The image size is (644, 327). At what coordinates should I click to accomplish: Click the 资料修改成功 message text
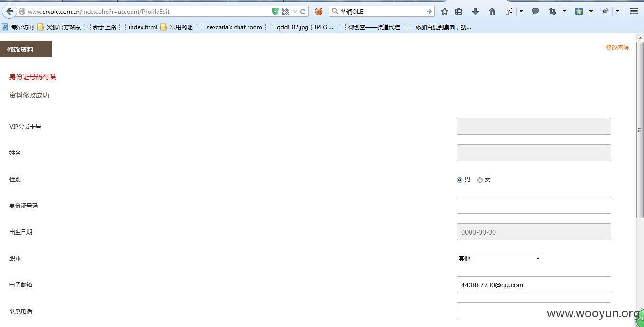pyautogui.click(x=29, y=95)
